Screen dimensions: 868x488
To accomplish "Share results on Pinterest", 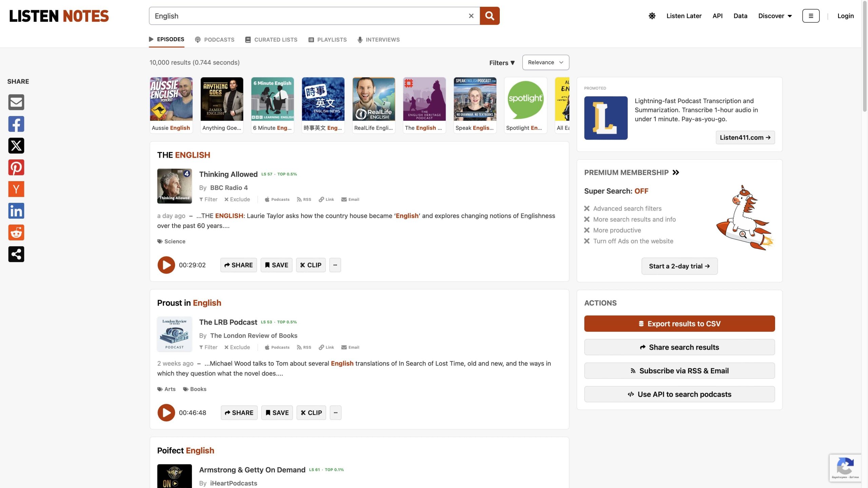I will (x=16, y=167).
